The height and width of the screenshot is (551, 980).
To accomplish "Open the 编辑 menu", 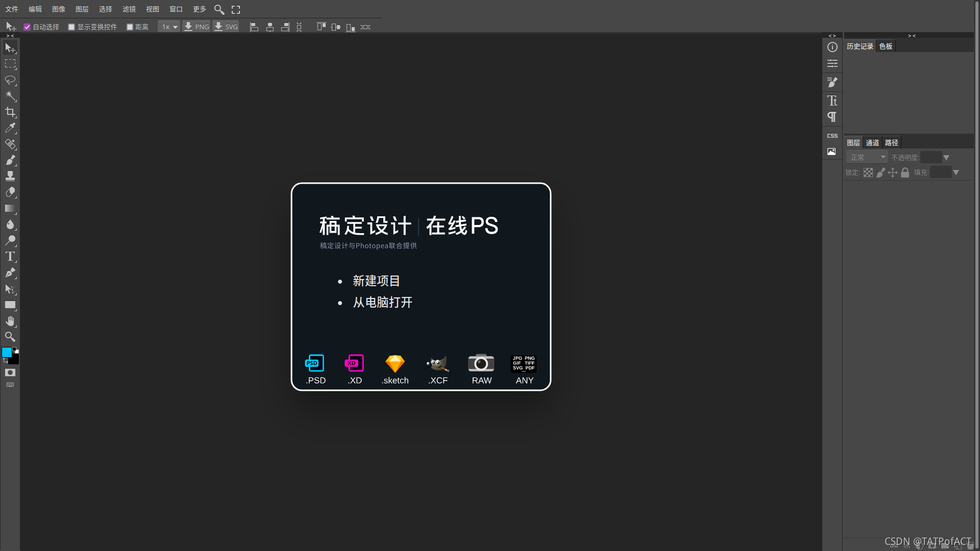I will [x=35, y=9].
